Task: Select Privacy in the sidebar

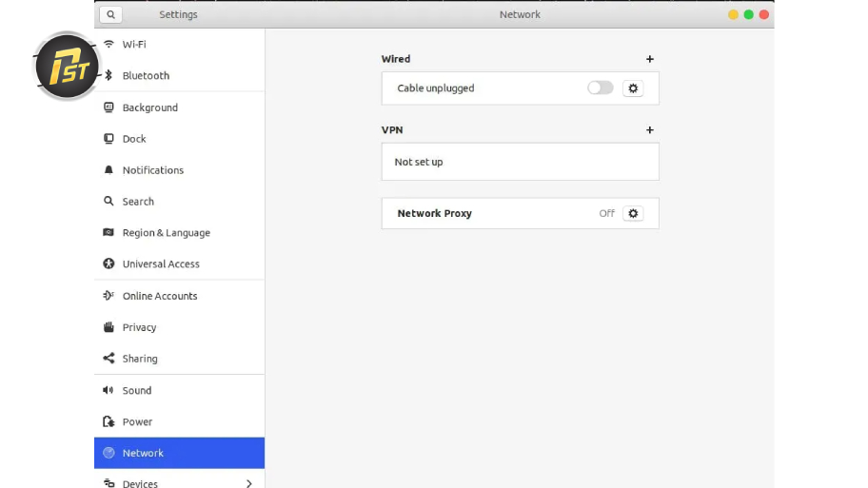Action: [179, 327]
